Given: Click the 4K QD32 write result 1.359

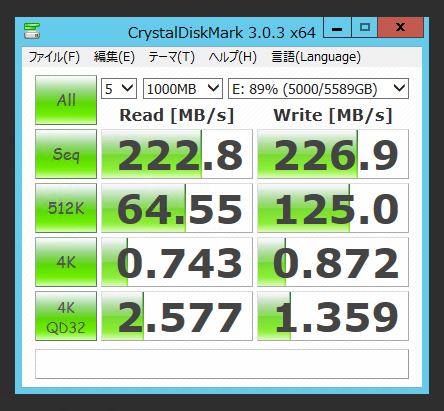Looking at the screenshot, I should 333,316.
